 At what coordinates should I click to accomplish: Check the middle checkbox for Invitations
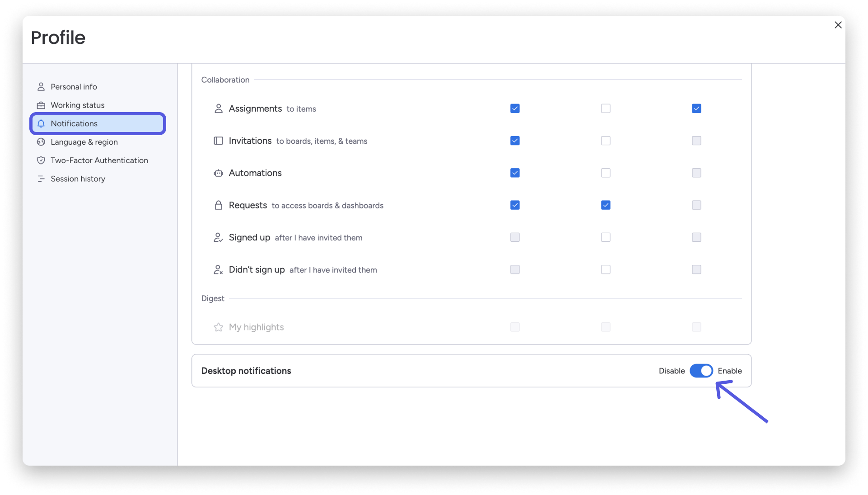(606, 141)
